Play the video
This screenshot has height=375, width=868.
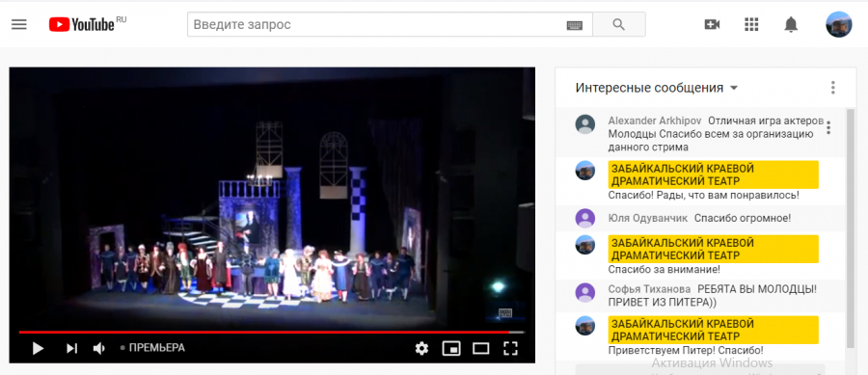click(x=38, y=348)
